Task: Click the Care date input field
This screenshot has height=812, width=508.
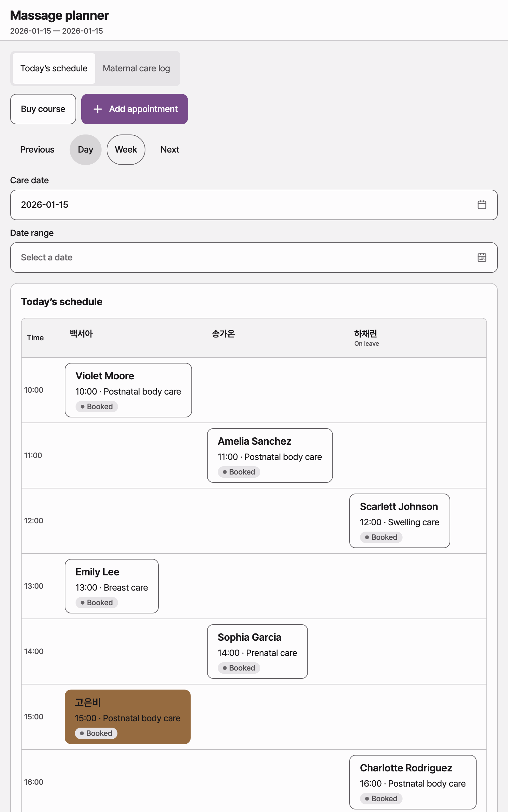Action: pyautogui.click(x=254, y=205)
